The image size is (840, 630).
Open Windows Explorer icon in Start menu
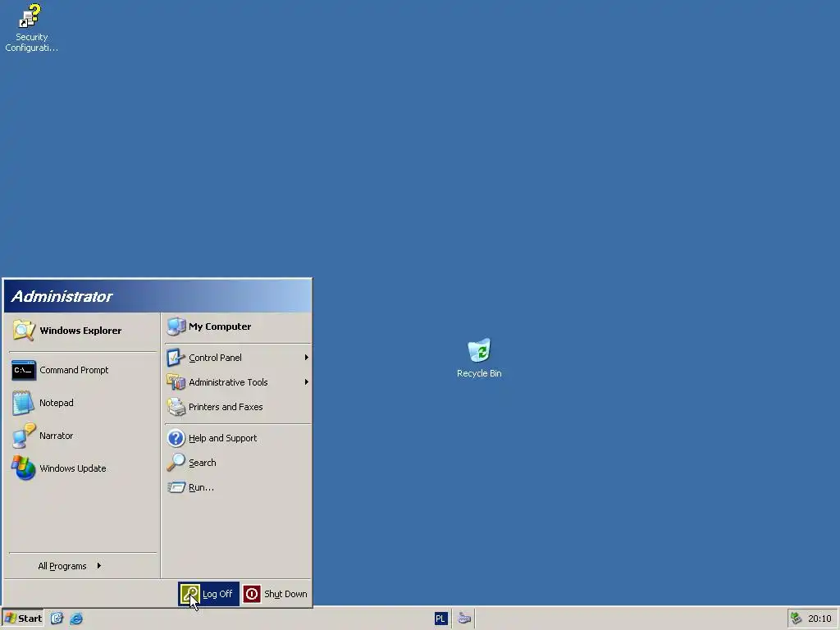[24, 331]
